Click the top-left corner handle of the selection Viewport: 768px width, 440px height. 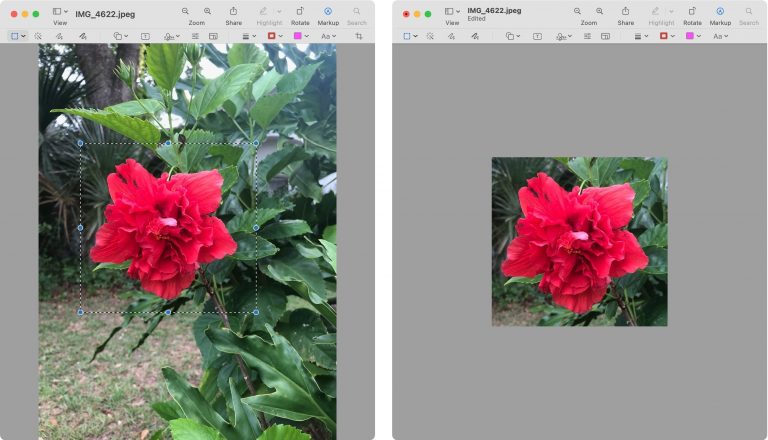[x=80, y=144]
